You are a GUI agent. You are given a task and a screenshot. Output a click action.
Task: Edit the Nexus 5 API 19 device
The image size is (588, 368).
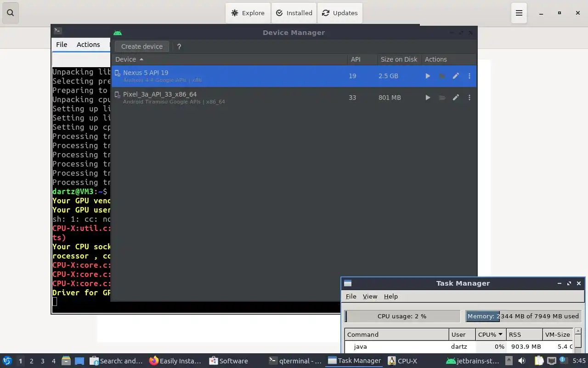tap(456, 76)
